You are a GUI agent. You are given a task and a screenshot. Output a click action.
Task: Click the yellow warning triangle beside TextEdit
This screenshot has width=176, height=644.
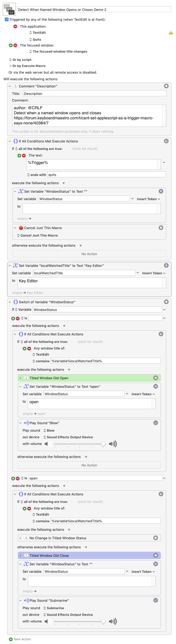click(x=171, y=32)
